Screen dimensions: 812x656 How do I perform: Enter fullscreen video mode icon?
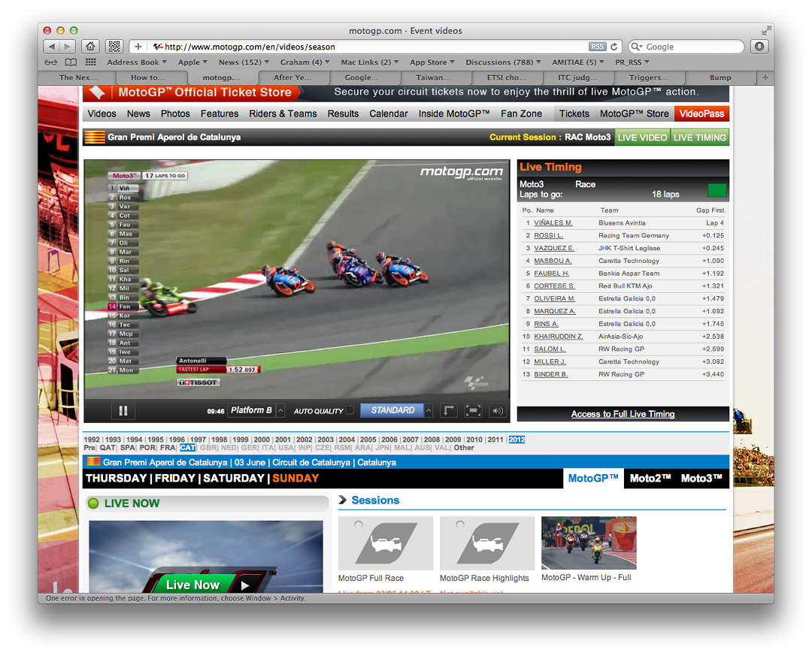pyautogui.click(x=473, y=410)
